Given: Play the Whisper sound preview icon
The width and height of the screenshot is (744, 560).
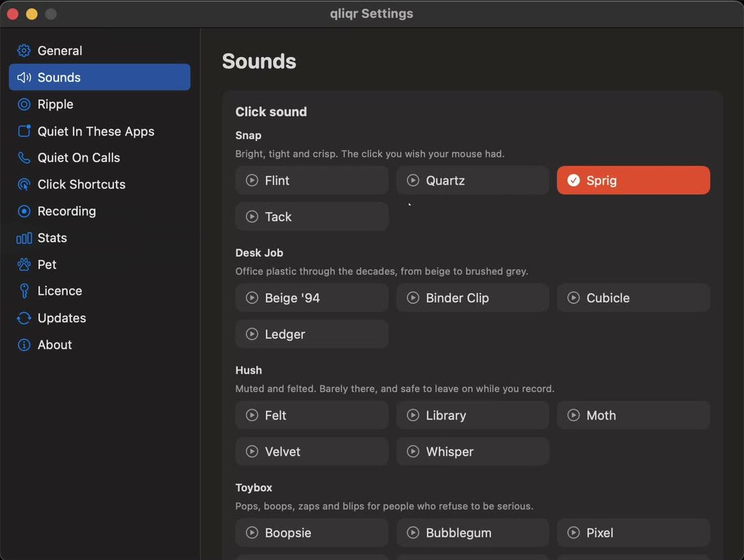Looking at the screenshot, I should [413, 451].
